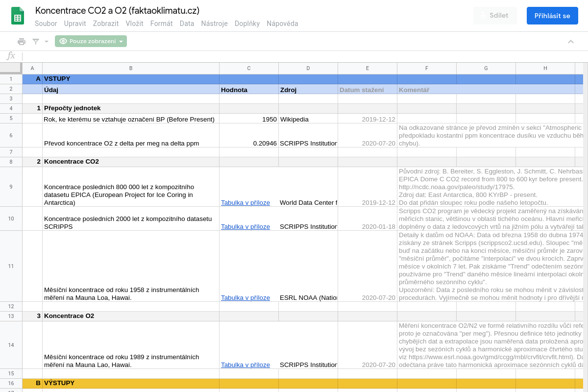This screenshot has width=588, height=392.
Task: Select column G header
Action: click(x=486, y=68)
